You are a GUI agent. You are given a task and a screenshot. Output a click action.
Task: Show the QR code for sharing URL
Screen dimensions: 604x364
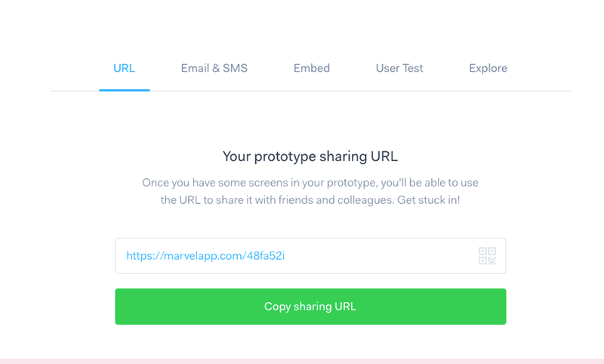coord(487,256)
